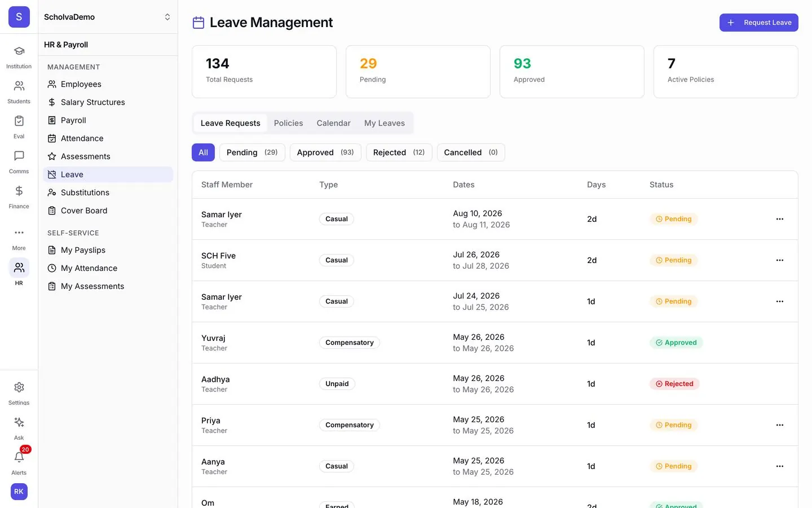
Task: Open Attendance in the sidebar
Action: (x=108, y=138)
